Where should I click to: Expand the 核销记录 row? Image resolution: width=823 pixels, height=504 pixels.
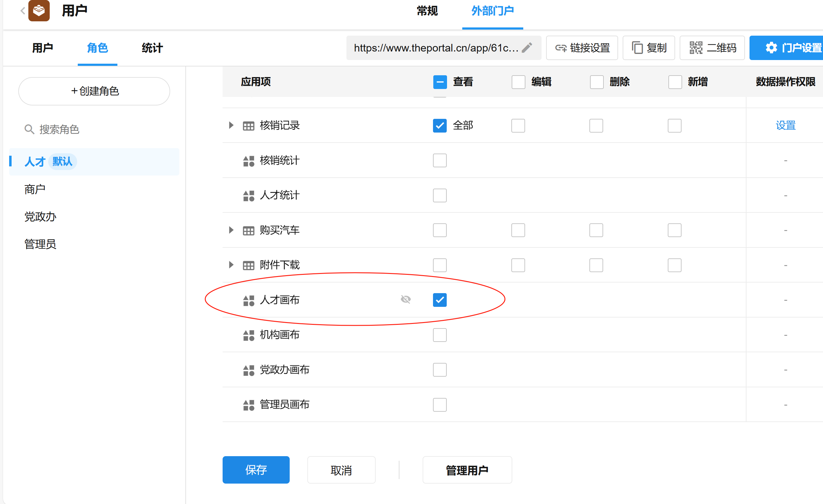tap(231, 126)
